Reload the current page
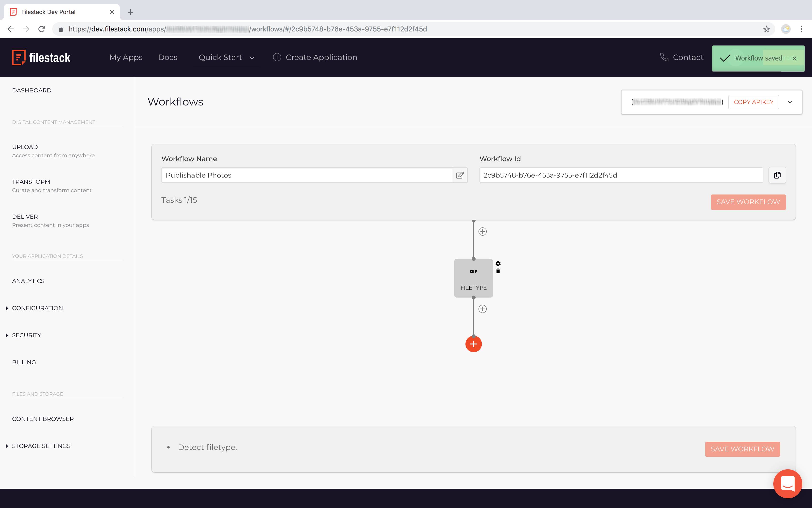The width and height of the screenshot is (812, 508). pyautogui.click(x=42, y=29)
